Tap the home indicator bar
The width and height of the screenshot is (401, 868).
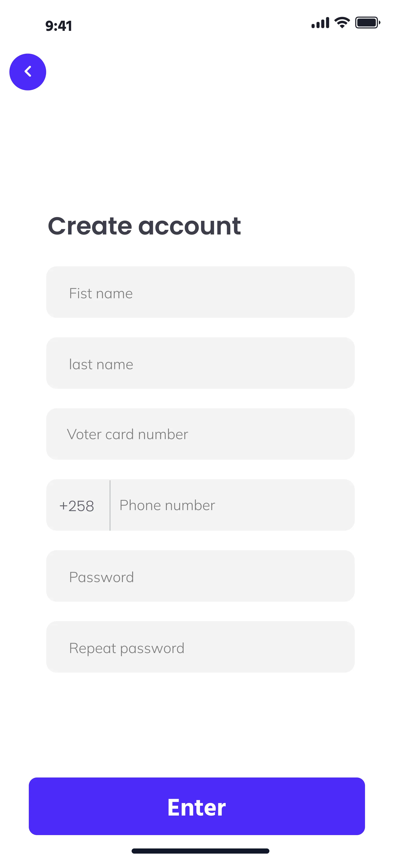pyautogui.click(x=200, y=851)
